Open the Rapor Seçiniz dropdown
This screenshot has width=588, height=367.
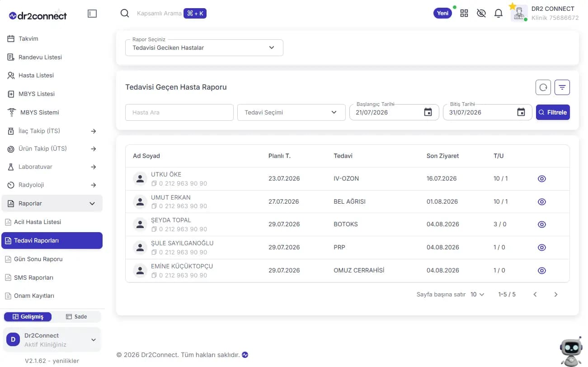(204, 48)
